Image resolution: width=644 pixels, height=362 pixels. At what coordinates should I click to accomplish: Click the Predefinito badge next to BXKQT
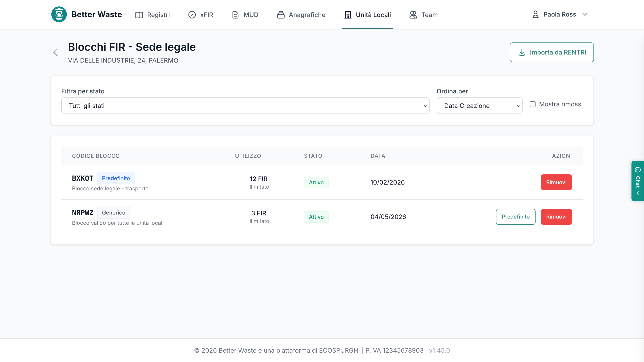[x=116, y=178]
